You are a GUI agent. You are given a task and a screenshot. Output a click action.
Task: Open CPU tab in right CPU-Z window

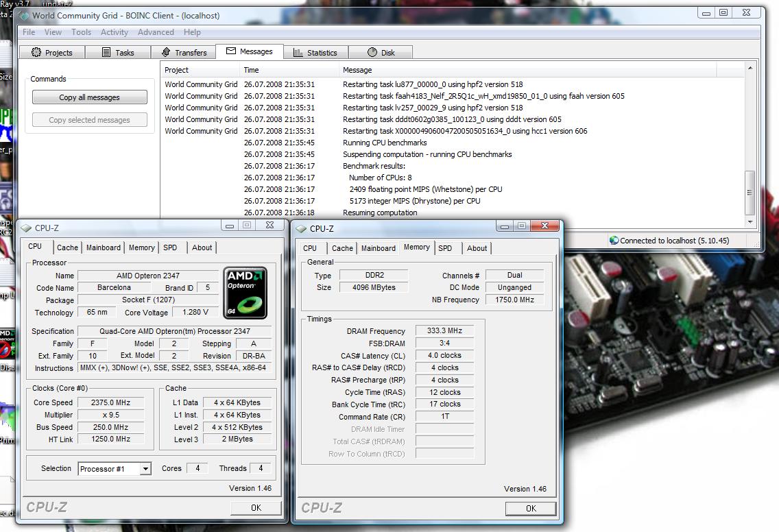click(309, 248)
